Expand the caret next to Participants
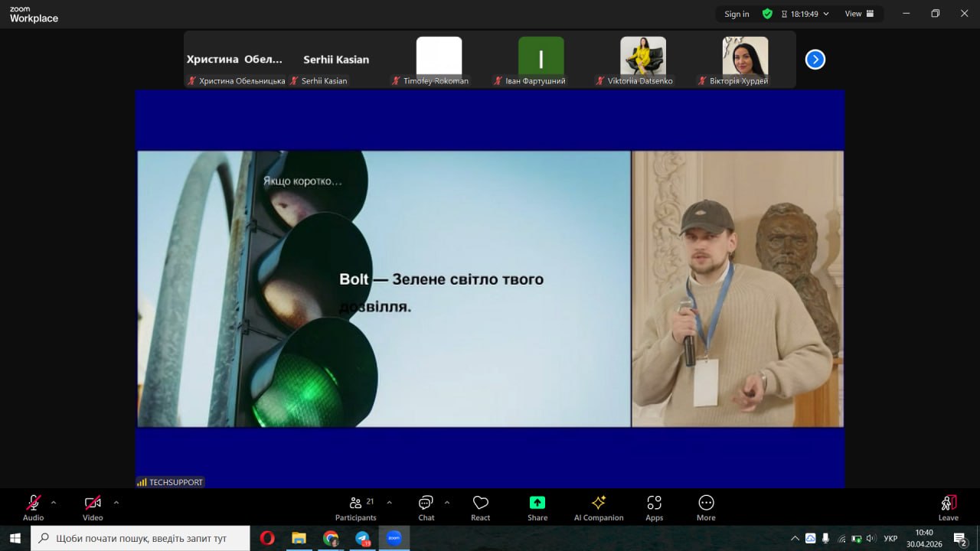The height and width of the screenshot is (551, 980). pos(389,503)
